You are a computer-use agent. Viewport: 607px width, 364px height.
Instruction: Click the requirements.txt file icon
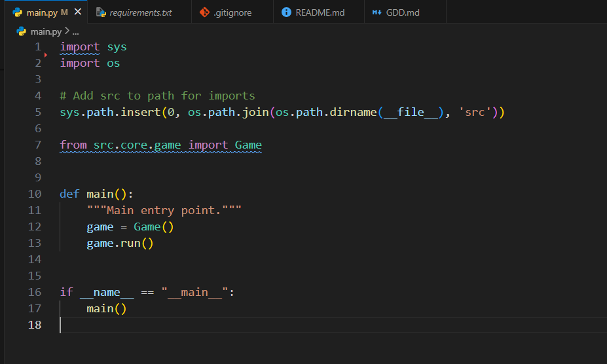(x=101, y=12)
